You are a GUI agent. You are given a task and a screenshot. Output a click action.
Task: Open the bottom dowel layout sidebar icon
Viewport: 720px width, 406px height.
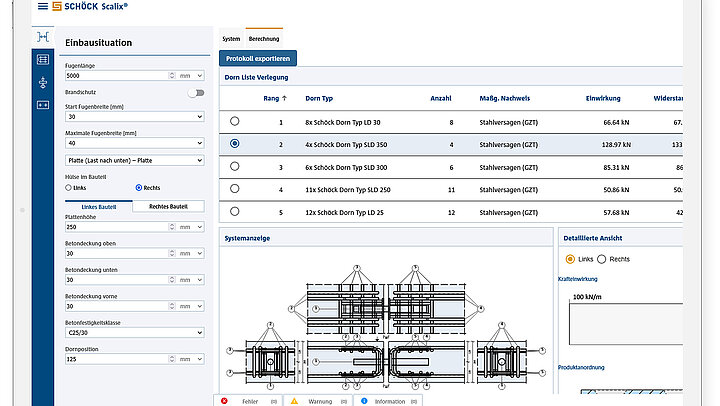point(43,105)
